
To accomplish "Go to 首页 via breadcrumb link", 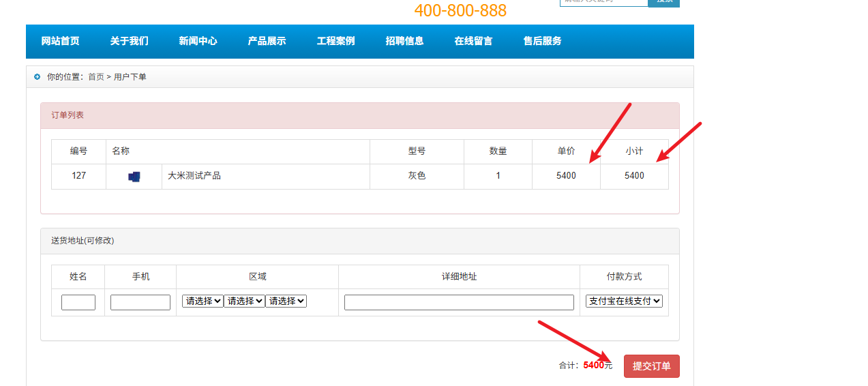I will tap(96, 77).
